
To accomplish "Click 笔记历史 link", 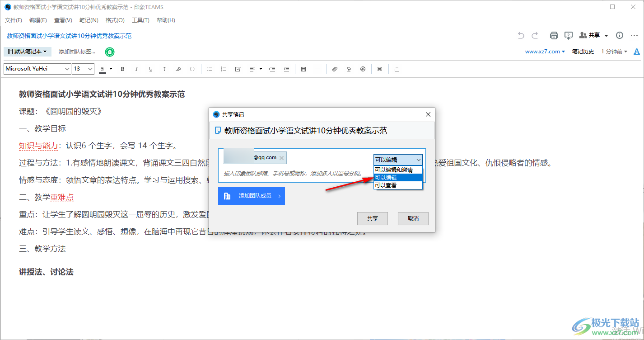I will click(x=583, y=52).
